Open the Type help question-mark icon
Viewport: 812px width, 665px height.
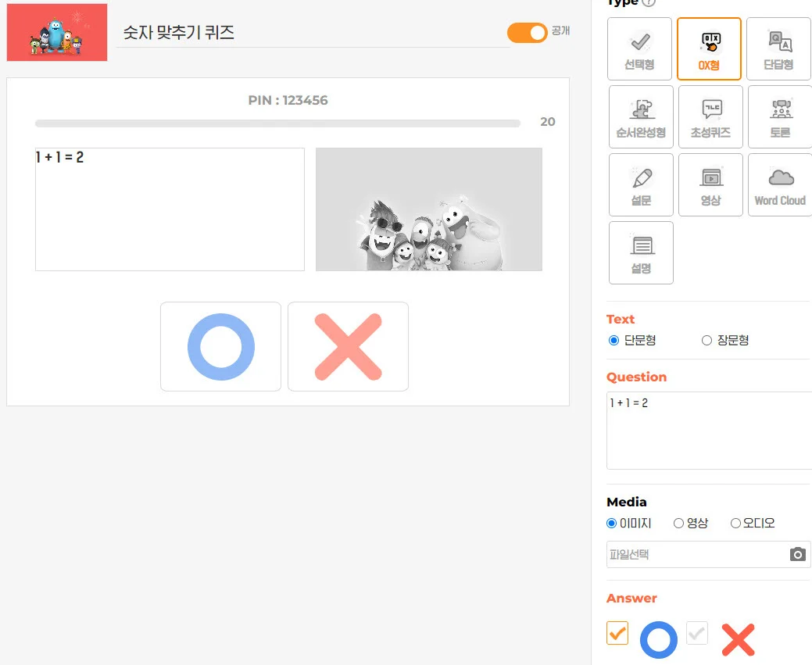point(649,2)
